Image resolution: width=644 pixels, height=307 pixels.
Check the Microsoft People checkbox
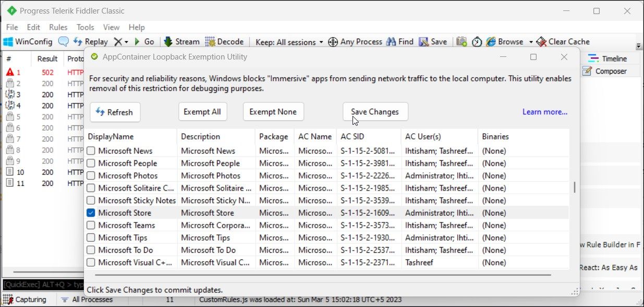(91, 163)
